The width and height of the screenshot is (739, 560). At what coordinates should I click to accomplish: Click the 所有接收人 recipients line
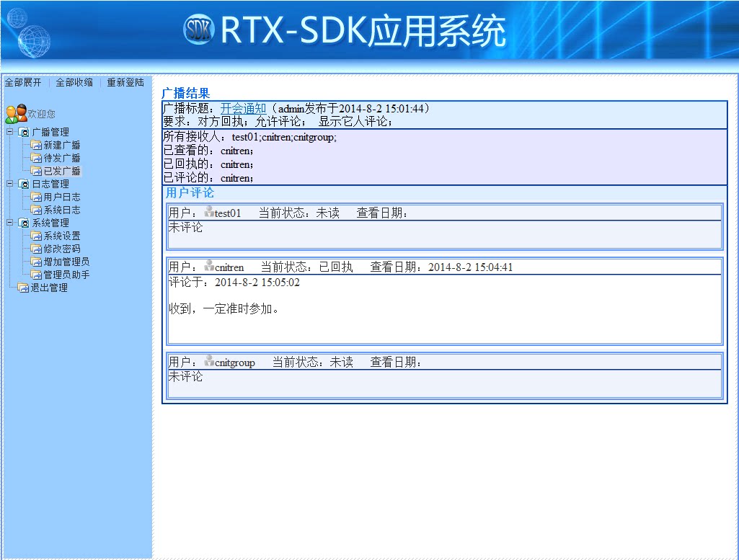tap(249, 137)
